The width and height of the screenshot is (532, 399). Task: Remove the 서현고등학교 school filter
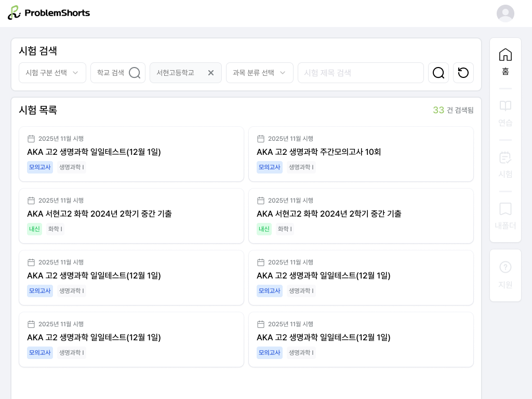(x=210, y=73)
